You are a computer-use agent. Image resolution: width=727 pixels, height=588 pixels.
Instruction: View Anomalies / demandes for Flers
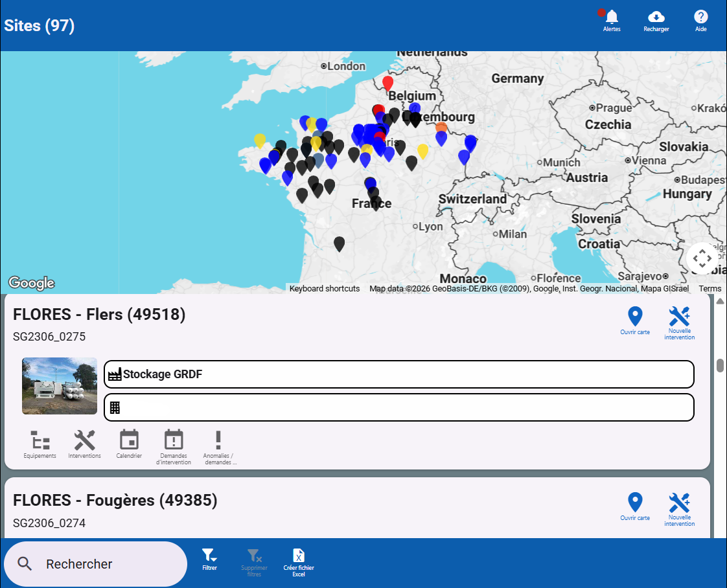(218, 445)
